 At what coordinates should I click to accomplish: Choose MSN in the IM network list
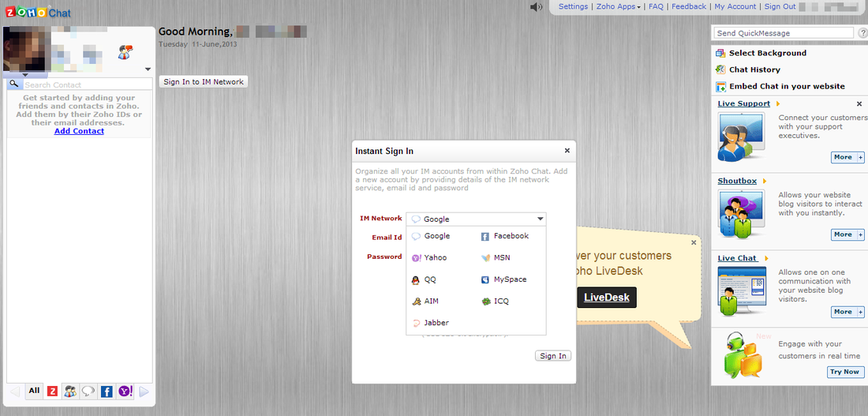pyautogui.click(x=496, y=257)
